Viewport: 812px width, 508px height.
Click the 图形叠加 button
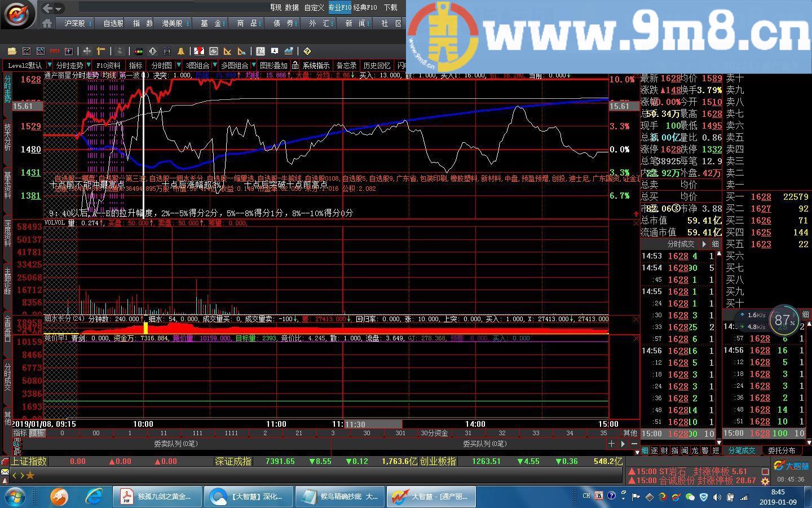coord(273,65)
